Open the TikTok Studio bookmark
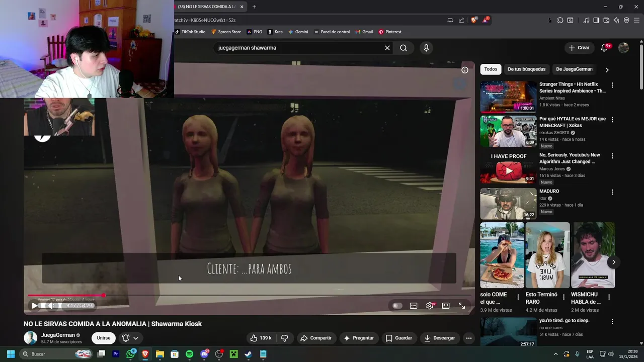The height and width of the screenshot is (362, 644). coord(190,32)
